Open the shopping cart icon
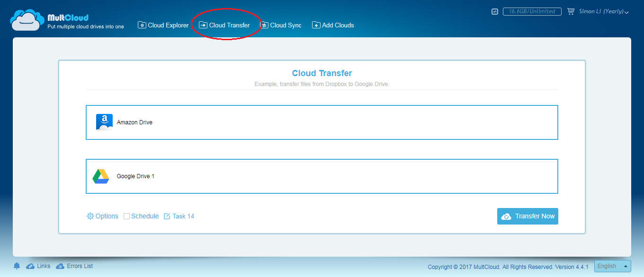This screenshot has height=277, width=644. tap(571, 11)
